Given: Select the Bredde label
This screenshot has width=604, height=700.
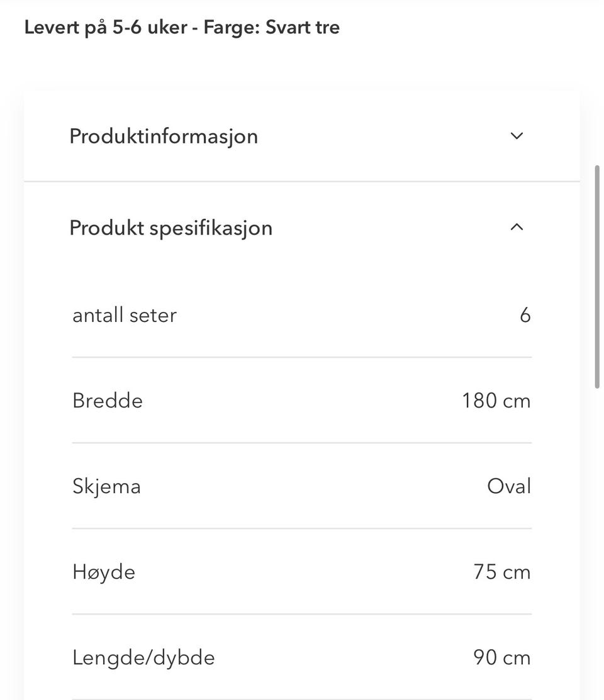Looking at the screenshot, I should click(x=108, y=401).
